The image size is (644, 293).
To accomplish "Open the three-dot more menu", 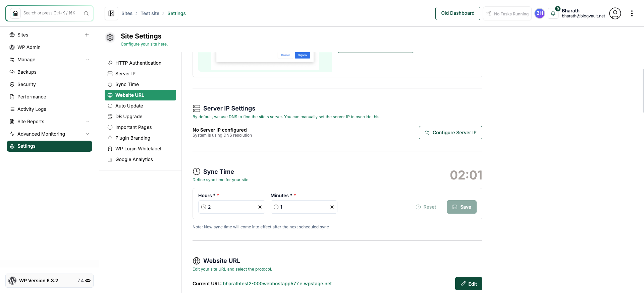I will [x=632, y=13].
